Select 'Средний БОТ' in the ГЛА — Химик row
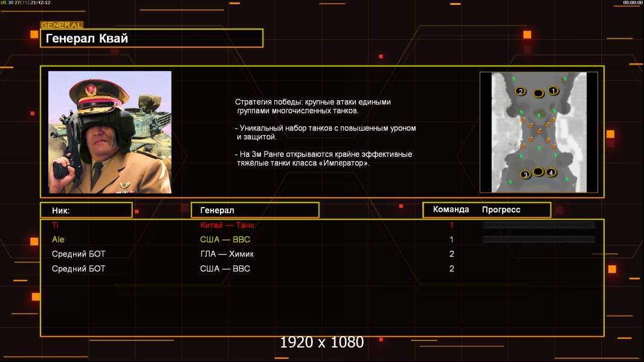 79,254
